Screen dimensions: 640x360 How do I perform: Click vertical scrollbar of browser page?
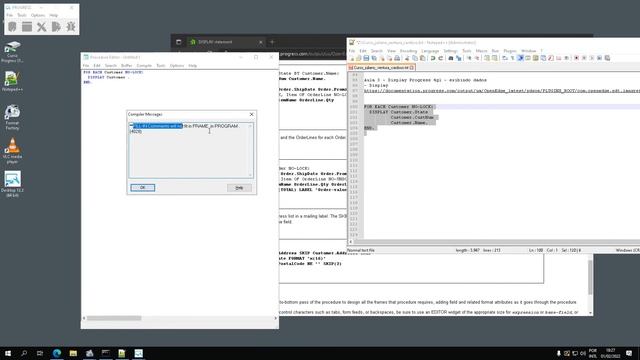click(590, 278)
